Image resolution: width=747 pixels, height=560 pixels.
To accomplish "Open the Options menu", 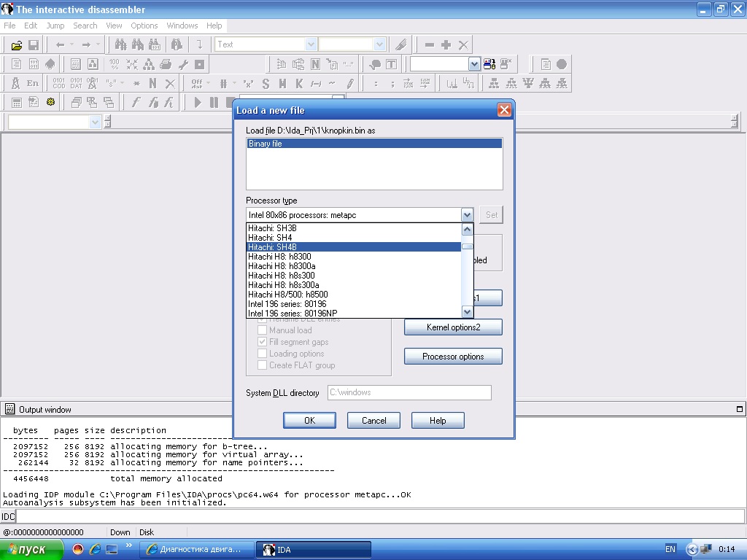I will pyautogui.click(x=144, y=26).
